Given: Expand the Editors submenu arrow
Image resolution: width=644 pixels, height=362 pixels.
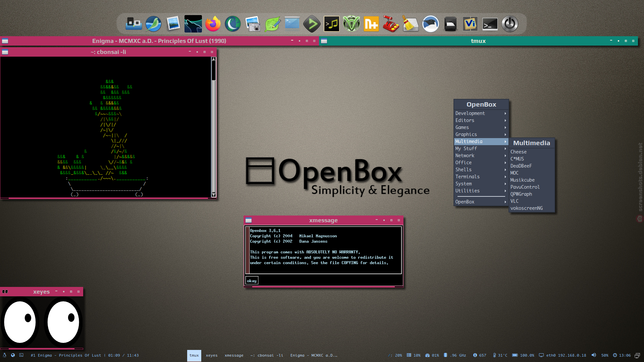Looking at the screenshot, I should point(505,121).
